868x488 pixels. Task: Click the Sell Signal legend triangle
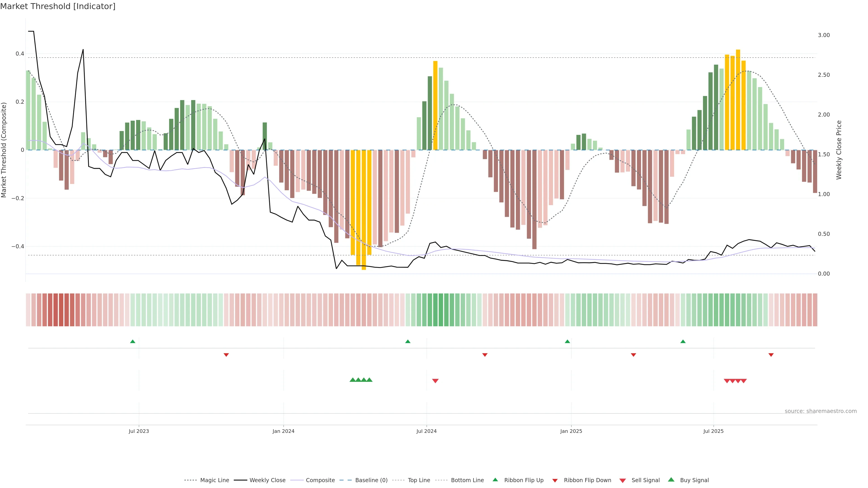pos(622,481)
